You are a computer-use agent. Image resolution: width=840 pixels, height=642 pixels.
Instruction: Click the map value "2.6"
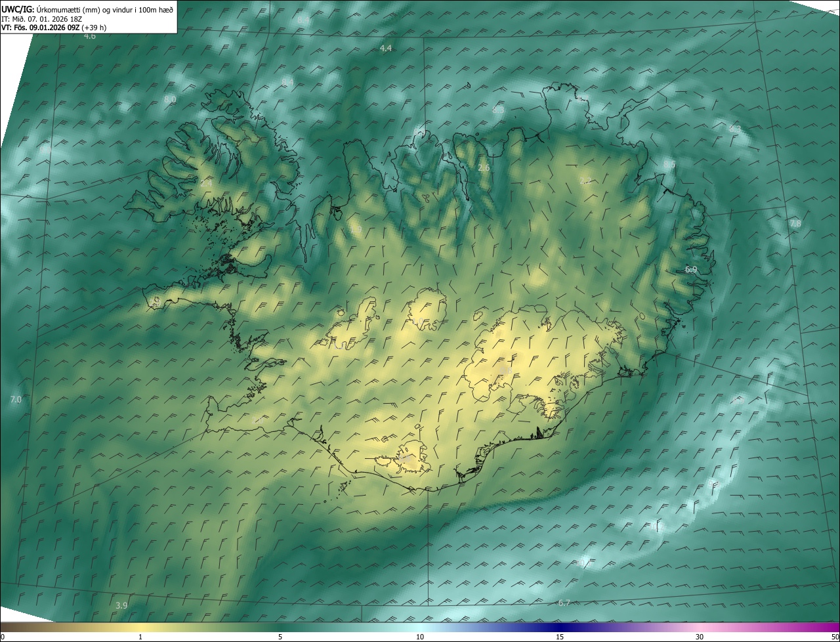click(x=484, y=168)
